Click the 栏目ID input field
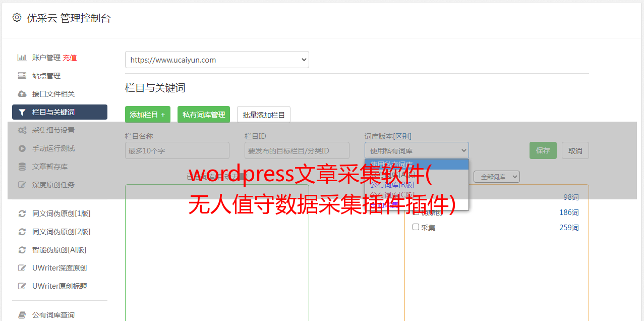 click(297, 150)
